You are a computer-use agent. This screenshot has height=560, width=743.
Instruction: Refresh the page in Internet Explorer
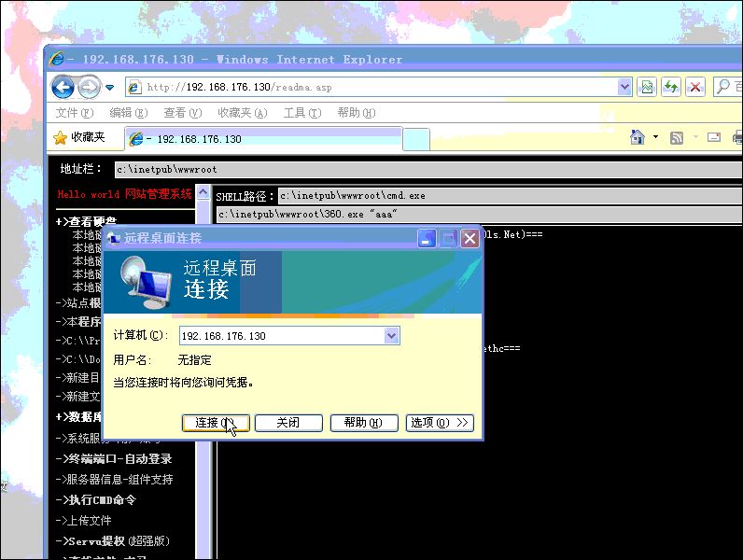coord(671,87)
